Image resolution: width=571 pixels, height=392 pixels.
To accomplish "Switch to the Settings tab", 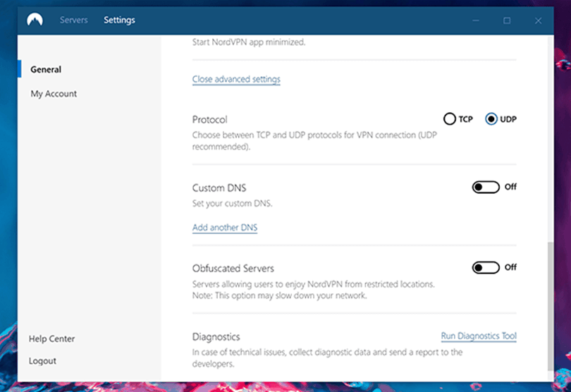I will click(119, 20).
